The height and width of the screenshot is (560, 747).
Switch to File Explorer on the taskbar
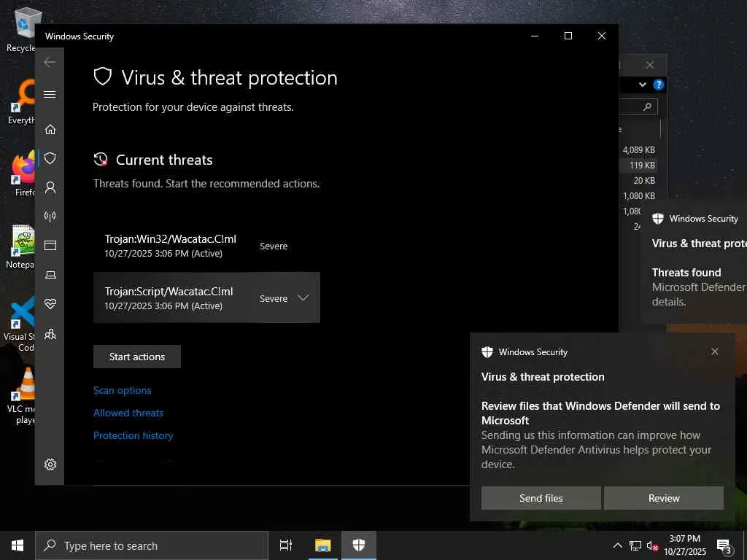coord(322,545)
